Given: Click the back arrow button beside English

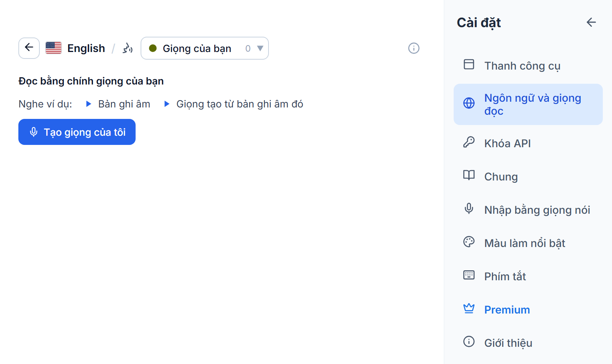Looking at the screenshot, I should click(29, 48).
